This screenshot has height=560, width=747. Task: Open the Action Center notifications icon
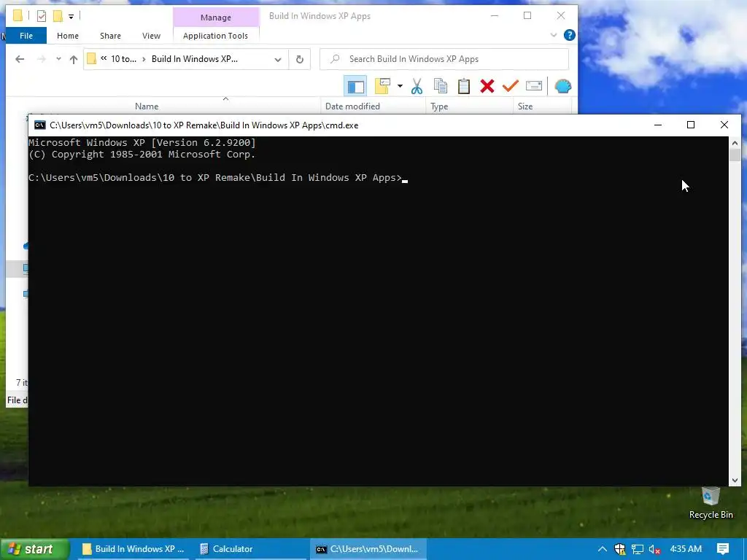tap(723, 549)
